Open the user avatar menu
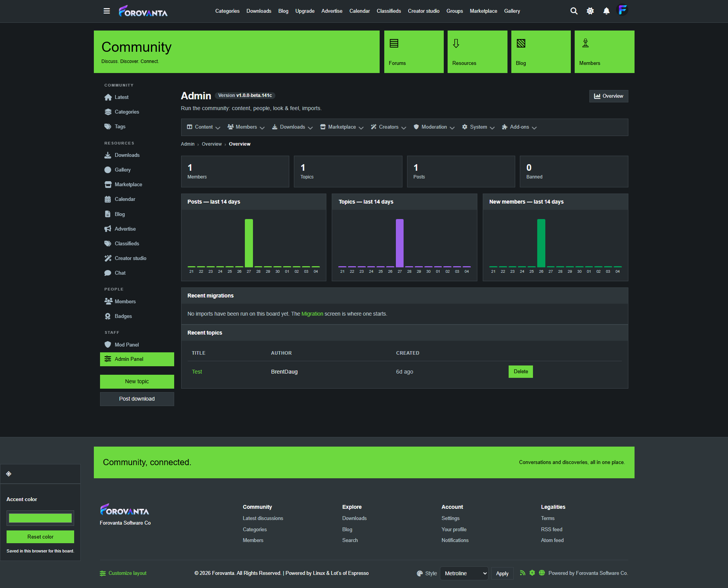Image resolution: width=728 pixels, height=588 pixels. pyautogui.click(x=622, y=10)
